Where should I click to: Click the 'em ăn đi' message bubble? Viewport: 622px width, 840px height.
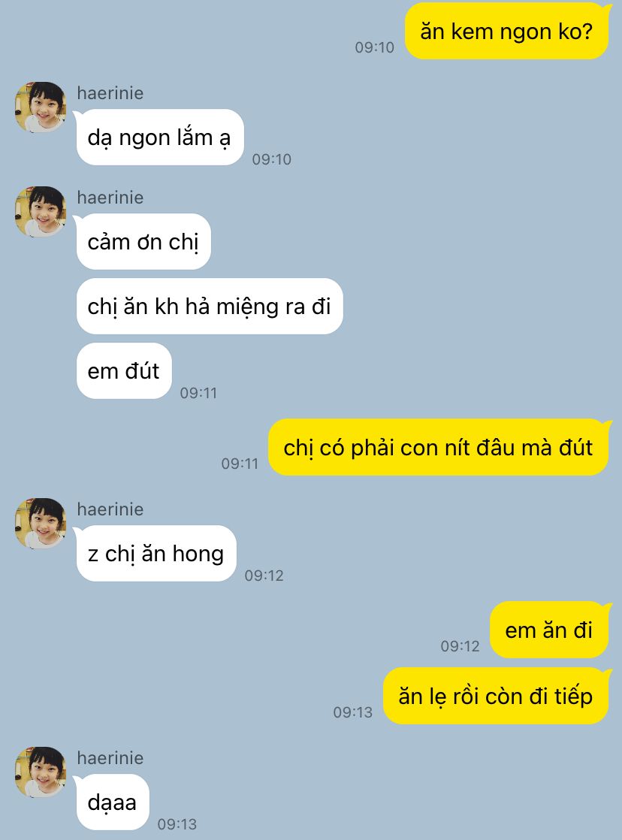coord(550,630)
